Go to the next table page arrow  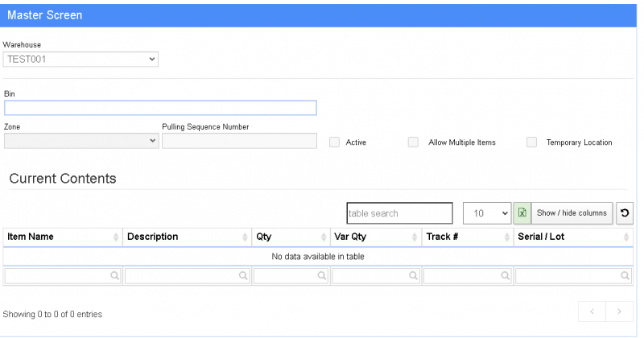click(619, 311)
